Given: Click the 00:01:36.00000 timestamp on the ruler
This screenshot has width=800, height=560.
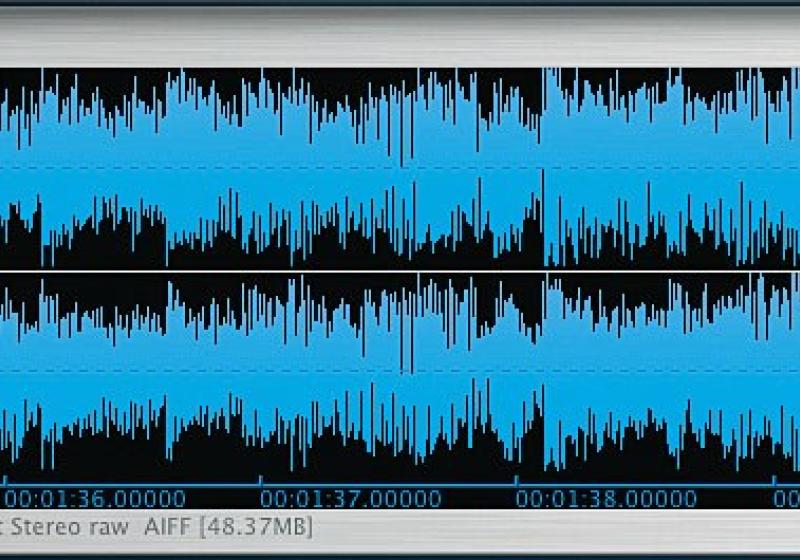Looking at the screenshot, I should pyautogui.click(x=95, y=499).
